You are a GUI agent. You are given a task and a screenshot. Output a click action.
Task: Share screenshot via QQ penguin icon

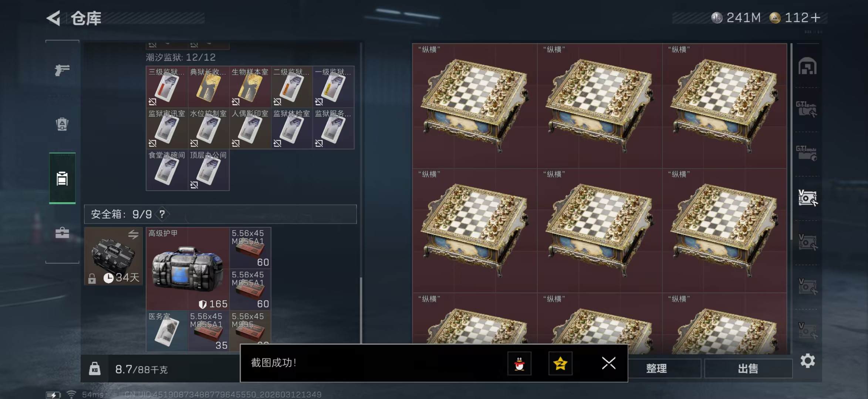tap(520, 364)
